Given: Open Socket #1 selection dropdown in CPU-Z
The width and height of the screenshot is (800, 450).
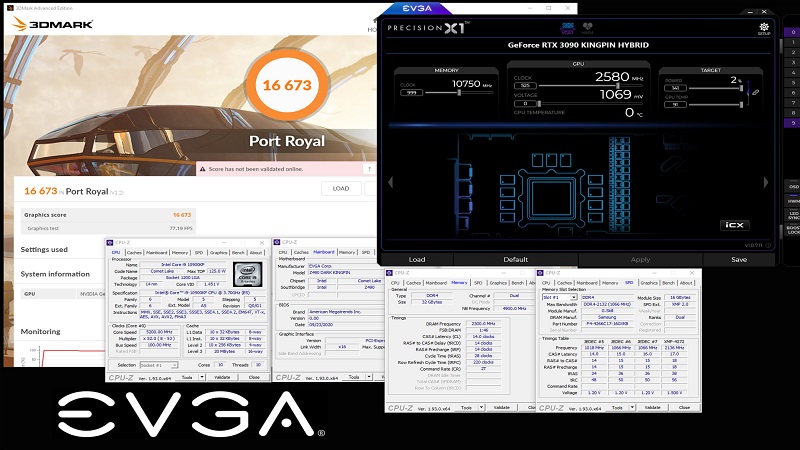Looking at the screenshot, I should pos(159,365).
